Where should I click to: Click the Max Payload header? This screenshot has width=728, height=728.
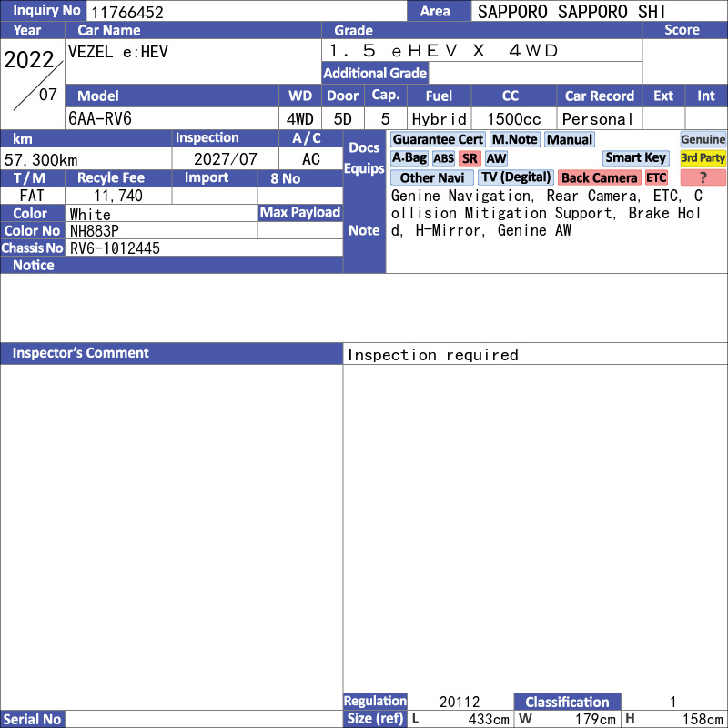pos(300,213)
